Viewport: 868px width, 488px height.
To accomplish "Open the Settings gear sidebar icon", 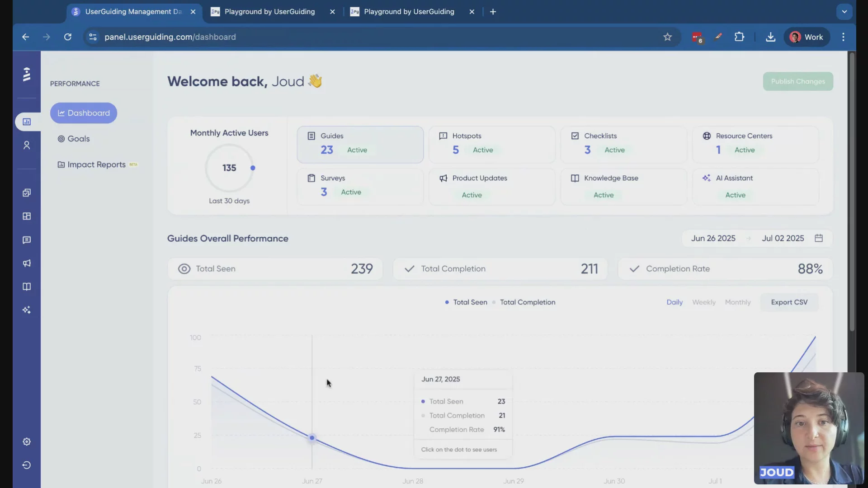I will tap(27, 441).
